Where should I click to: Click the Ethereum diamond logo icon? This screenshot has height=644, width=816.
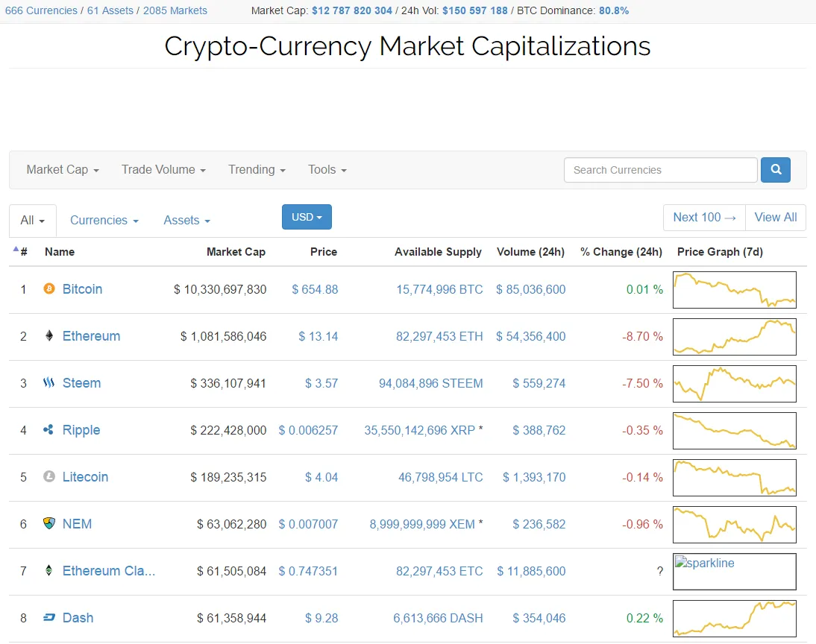[49, 335]
